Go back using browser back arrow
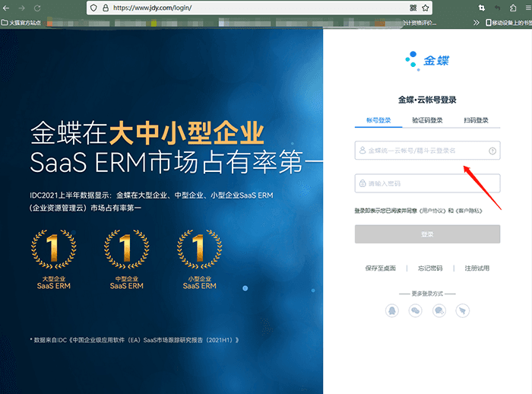532x394 pixels. pos(6,8)
